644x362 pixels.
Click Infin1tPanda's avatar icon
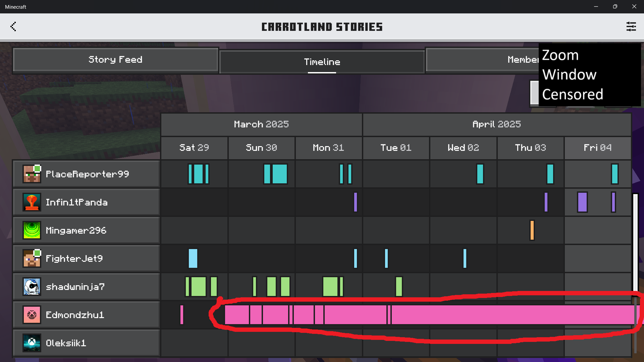(32, 202)
